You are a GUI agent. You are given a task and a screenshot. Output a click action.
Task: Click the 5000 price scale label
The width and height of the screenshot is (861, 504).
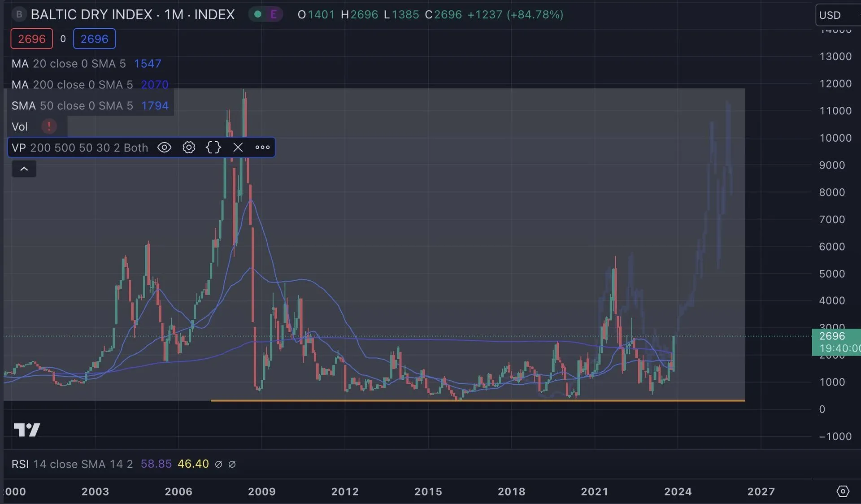(832, 274)
